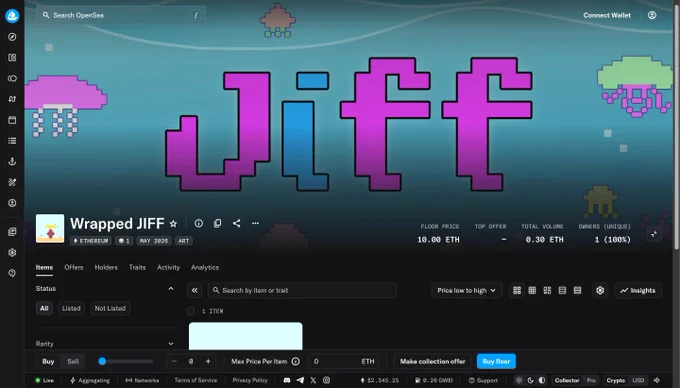Switch to Buy mode
The width and height of the screenshot is (680, 388).
tap(48, 362)
